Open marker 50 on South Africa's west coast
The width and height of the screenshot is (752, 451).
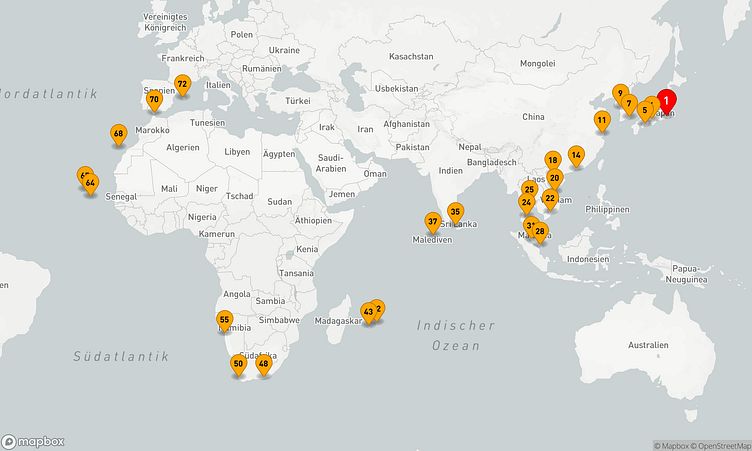(x=238, y=364)
